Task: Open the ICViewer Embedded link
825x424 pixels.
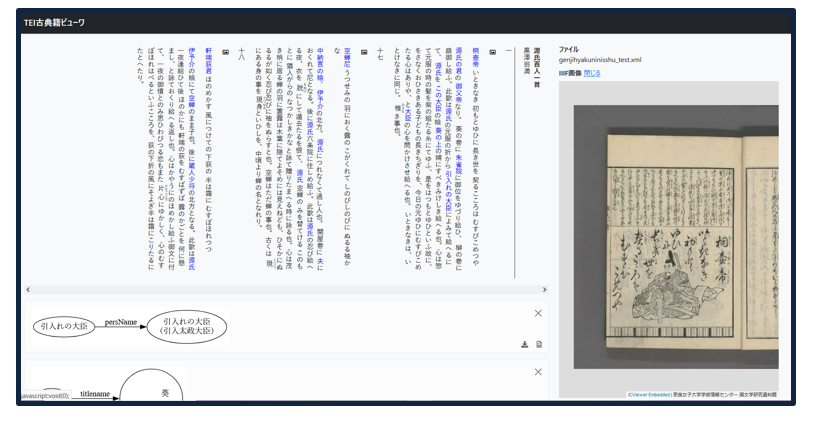Action: click(x=649, y=395)
